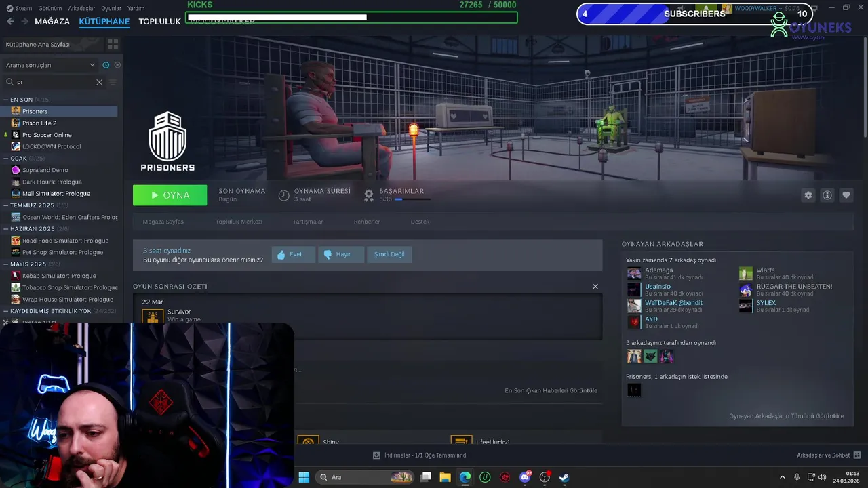Open Rehberler link
The image size is (868, 488).
coord(367,222)
